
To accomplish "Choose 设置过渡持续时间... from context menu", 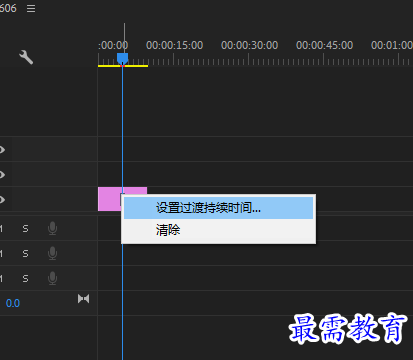I will (x=218, y=208).
